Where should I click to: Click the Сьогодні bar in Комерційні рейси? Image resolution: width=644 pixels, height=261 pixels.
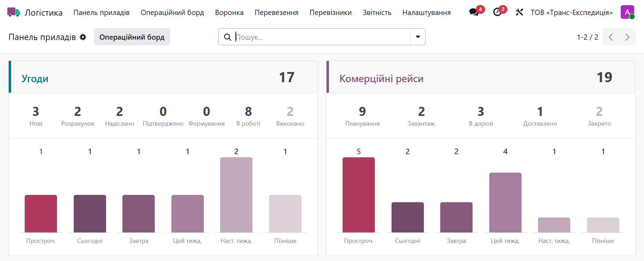pyautogui.click(x=408, y=217)
